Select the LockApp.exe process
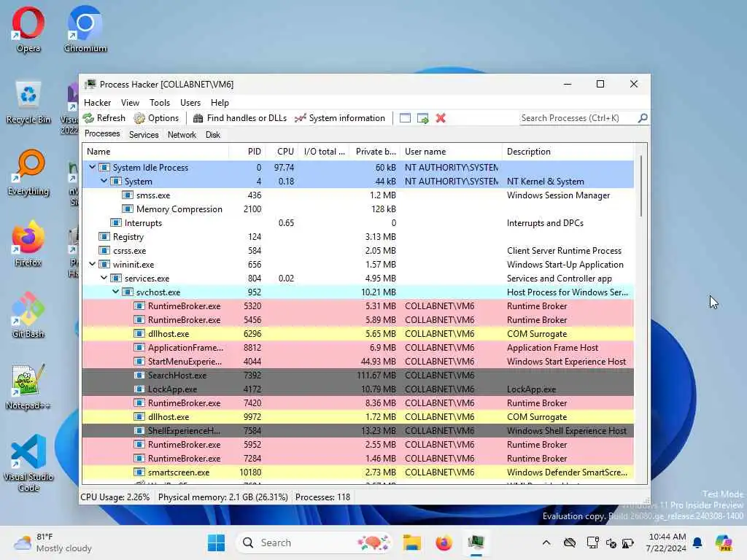The height and width of the screenshot is (560, 747). coord(357,389)
